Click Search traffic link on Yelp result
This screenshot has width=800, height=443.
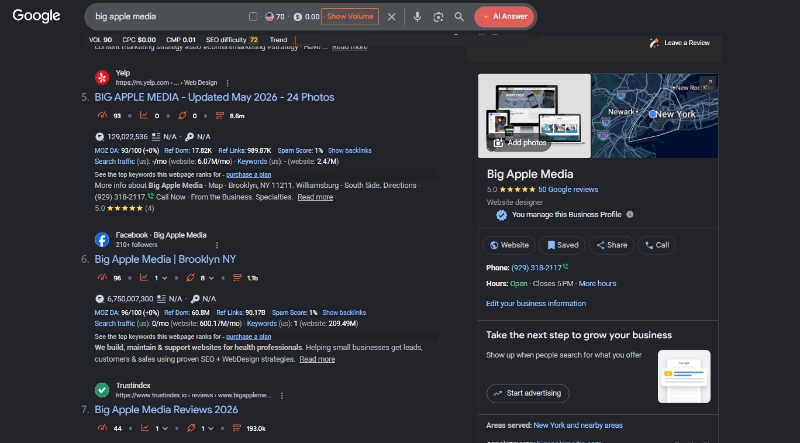point(115,161)
